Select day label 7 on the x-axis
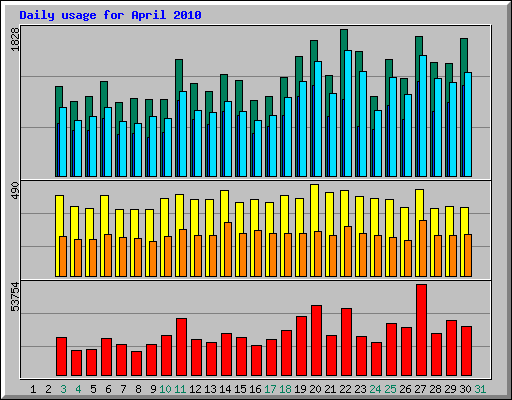 [x=123, y=389]
